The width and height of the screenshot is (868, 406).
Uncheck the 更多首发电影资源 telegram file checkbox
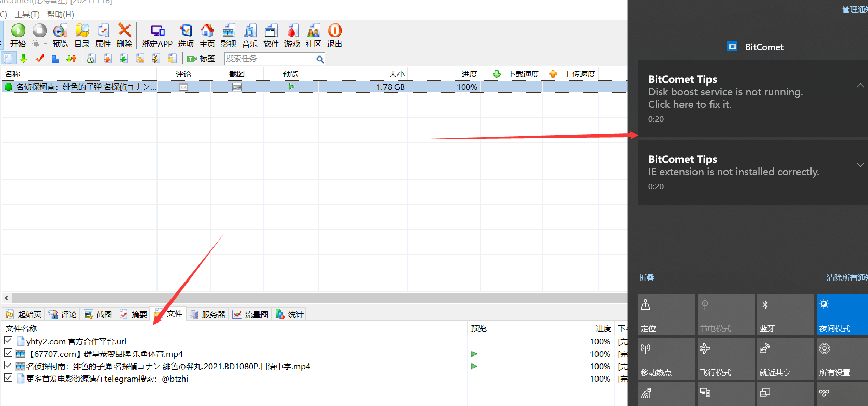(x=8, y=378)
